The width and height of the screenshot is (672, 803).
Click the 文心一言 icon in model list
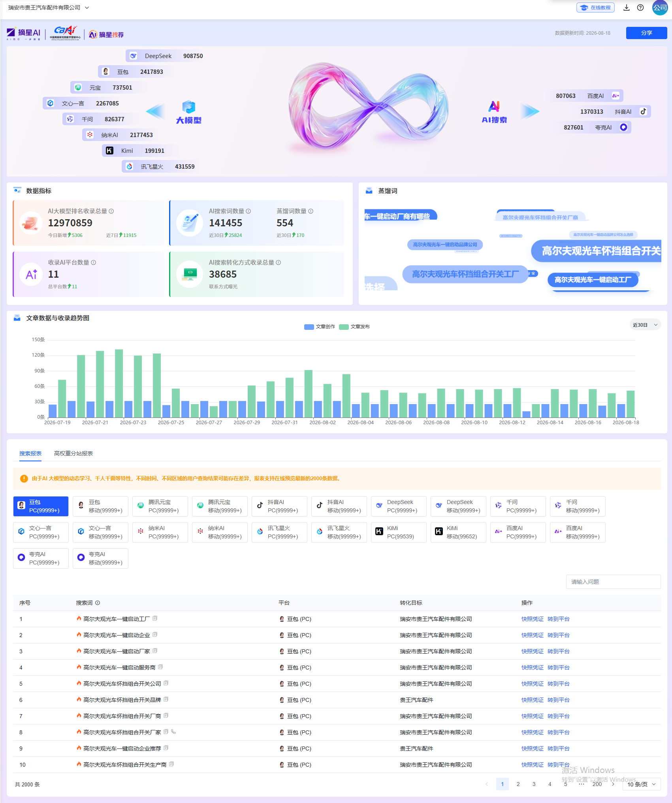point(50,103)
